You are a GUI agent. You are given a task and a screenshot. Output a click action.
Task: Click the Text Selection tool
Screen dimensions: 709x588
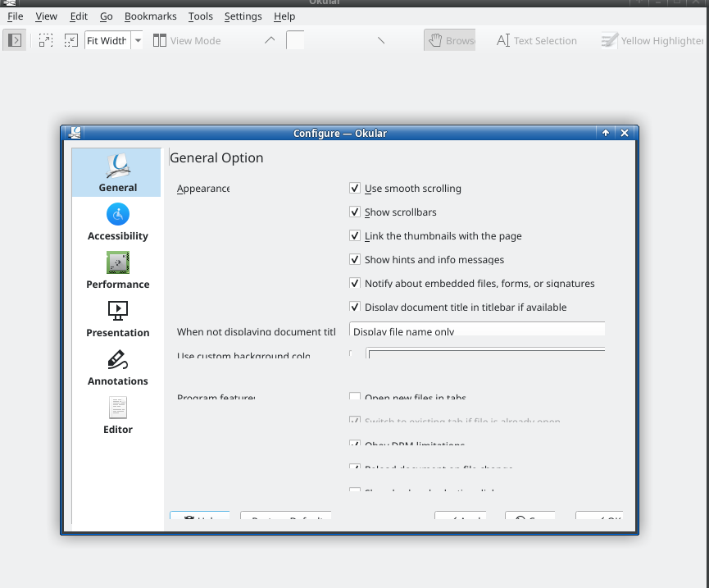(537, 40)
